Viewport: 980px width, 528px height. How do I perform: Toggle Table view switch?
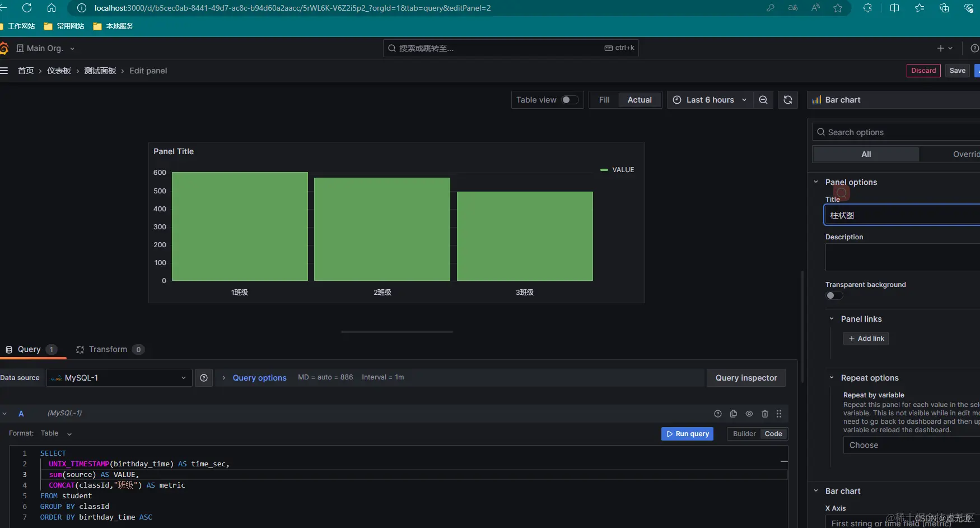[x=570, y=100]
